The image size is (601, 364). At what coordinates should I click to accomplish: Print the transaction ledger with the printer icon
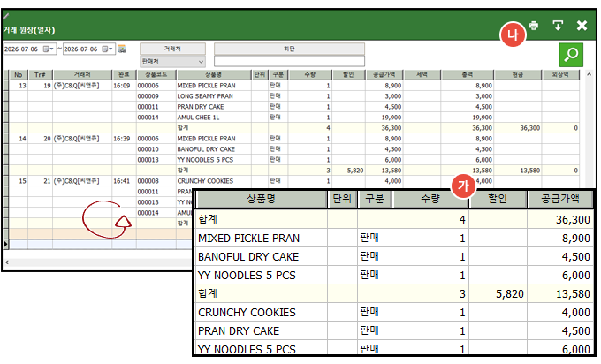click(534, 26)
